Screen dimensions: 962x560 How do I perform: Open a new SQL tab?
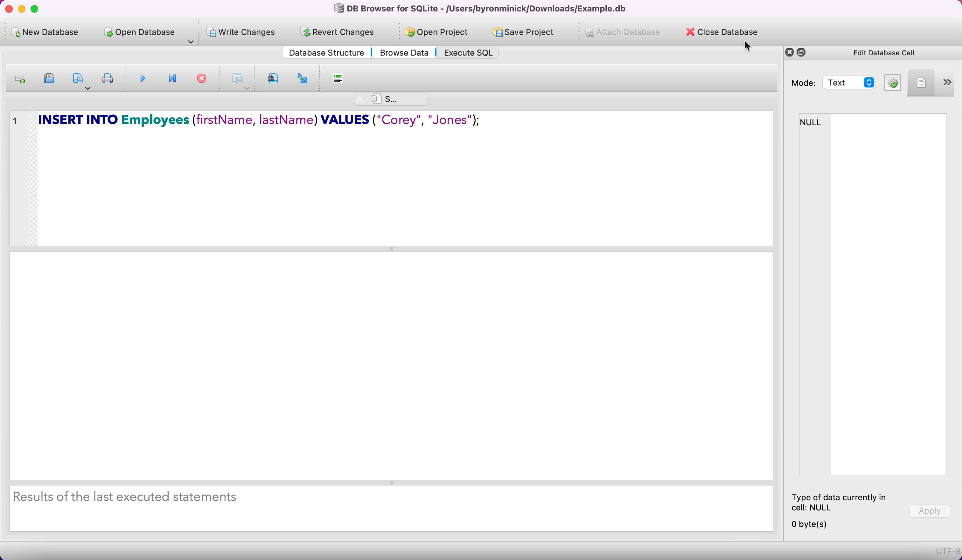click(19, 78)
